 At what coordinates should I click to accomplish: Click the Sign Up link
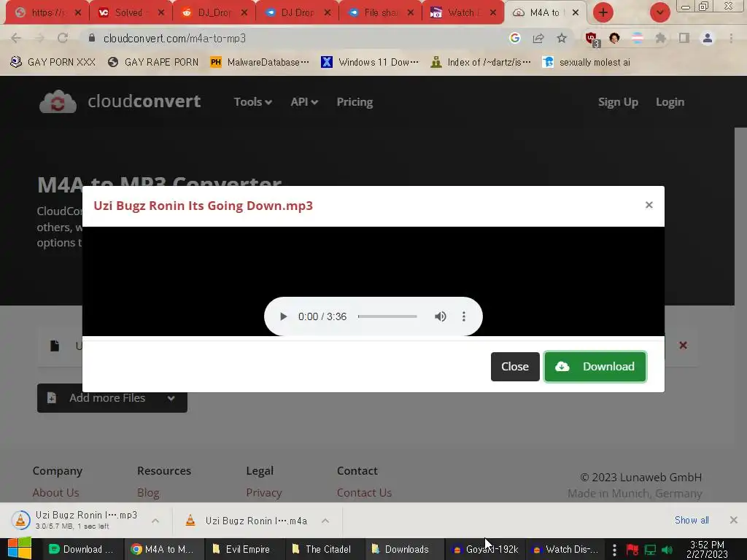[618, 102]
